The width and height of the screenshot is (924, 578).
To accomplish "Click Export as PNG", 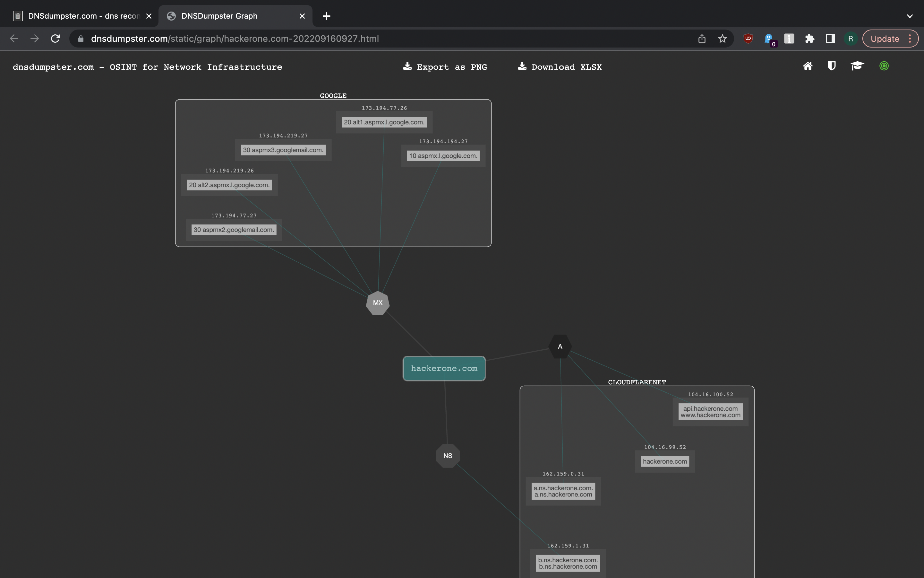I will click(x=445, y=67).
